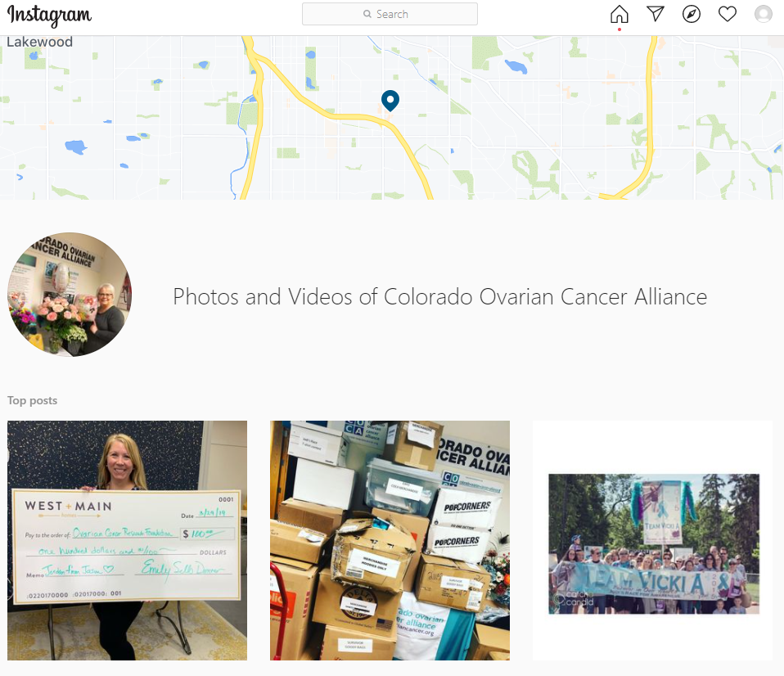
Task: Open the Instagram home feed icon
Action: [619, 14]
